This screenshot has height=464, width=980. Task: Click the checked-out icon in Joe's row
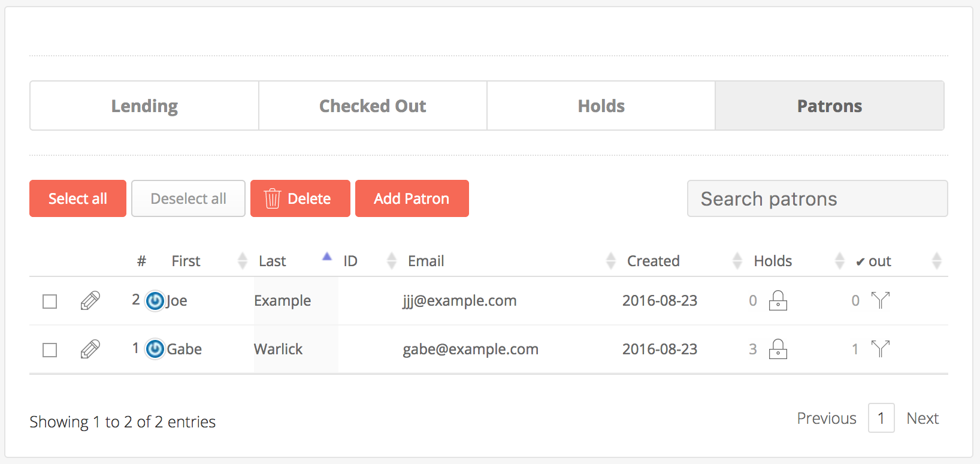point(880,300)
